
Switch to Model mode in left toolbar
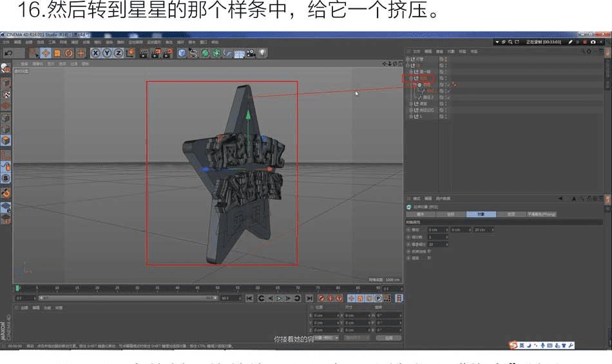[x=5, y=83]
